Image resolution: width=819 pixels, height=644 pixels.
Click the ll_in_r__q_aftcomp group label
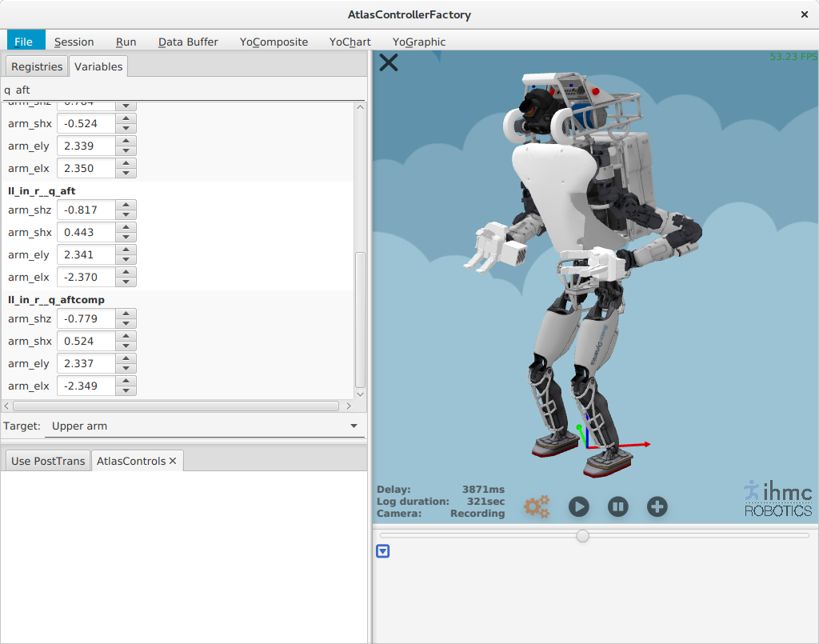(x=55, y=299)
